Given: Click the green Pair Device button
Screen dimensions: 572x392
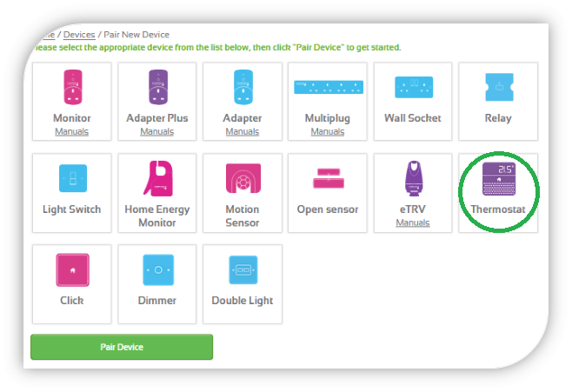Looking at the screenshot, I should [122, 347].
